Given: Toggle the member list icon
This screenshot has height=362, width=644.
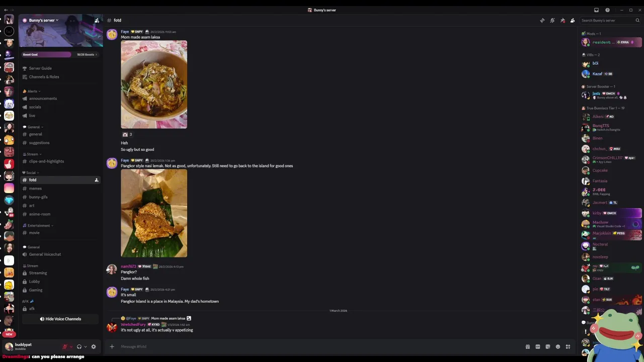Looking at the screenshot, I should [573, 21].
